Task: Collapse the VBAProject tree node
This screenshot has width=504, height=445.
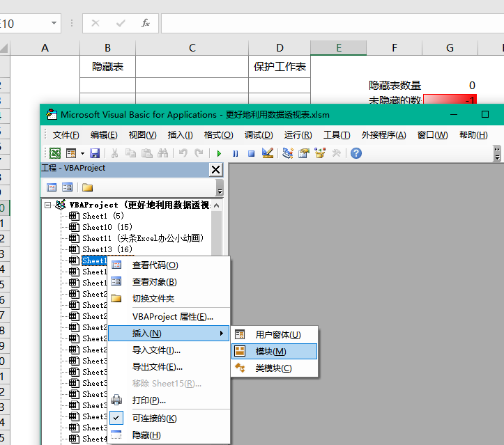Action: 47,205
